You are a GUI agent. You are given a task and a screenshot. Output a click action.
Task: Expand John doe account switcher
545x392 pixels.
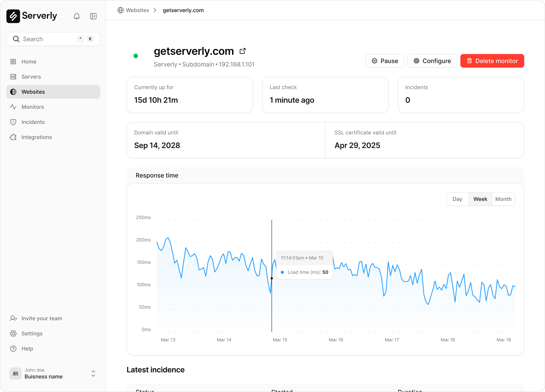[93, 373]
